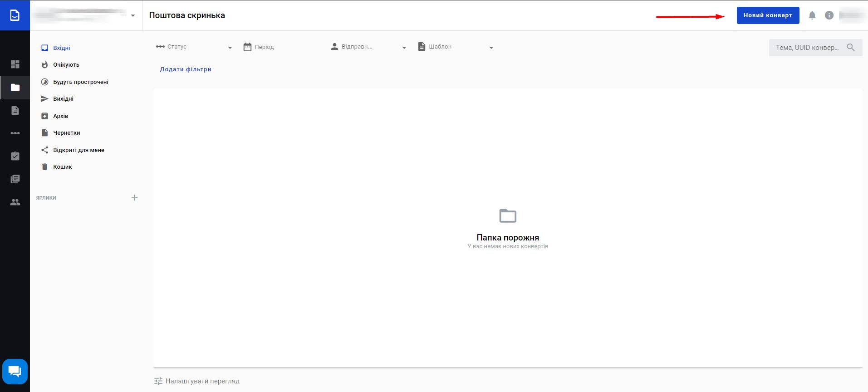Click the Поштова скринька page title
Image resolution: width=868 pixels, height=392 pixels.
[187, 15]
